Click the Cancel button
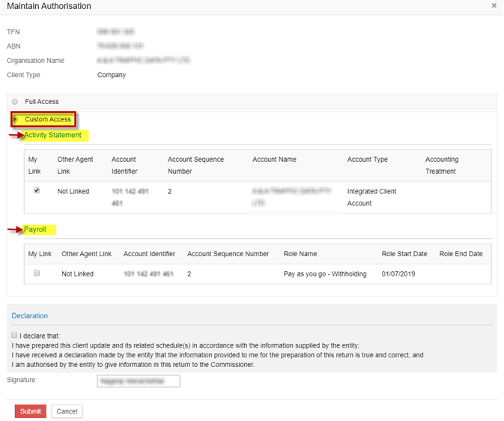 [67, 411]
